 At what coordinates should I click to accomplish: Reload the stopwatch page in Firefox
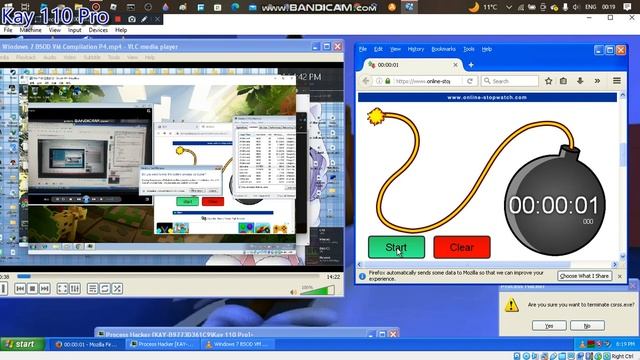(x=470, y=81)
